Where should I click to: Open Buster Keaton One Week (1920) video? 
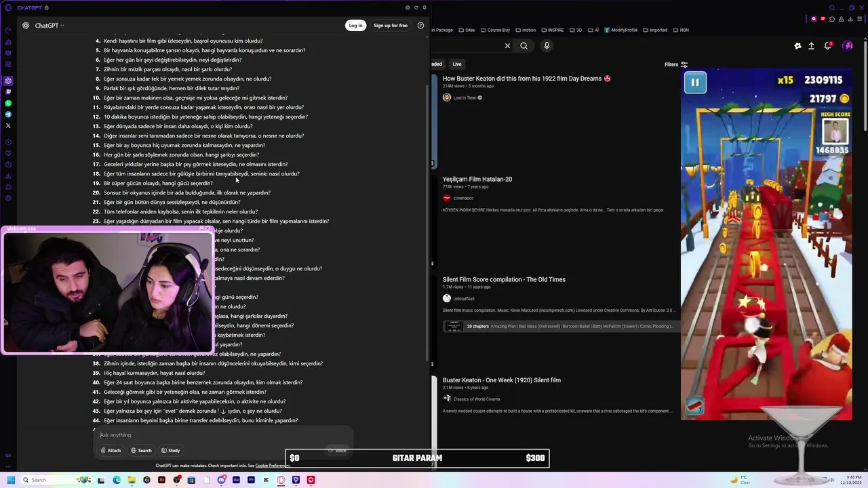502,380
